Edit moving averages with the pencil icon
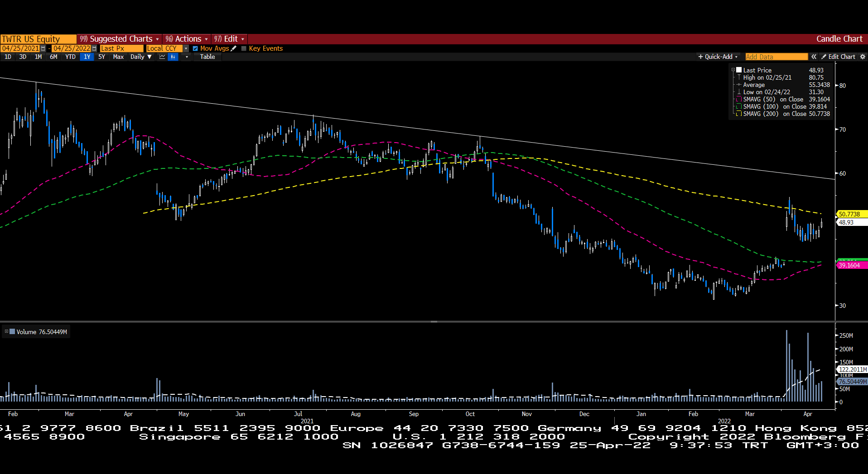 coord(234,48)
